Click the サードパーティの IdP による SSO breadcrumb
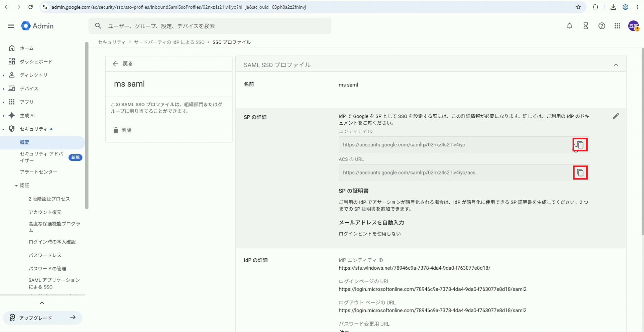Screen dimensions: 644x332 pyautogui.click(x=169, y=42)
